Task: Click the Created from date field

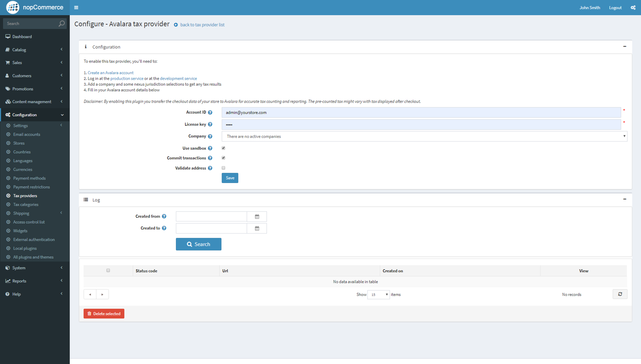Action: (212, 217)
